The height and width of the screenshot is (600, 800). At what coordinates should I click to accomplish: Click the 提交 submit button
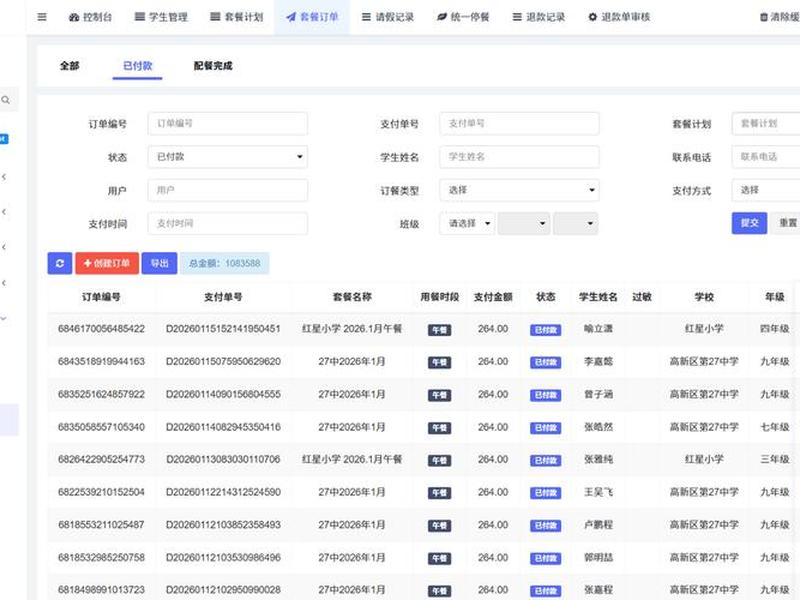click(749, 223)
